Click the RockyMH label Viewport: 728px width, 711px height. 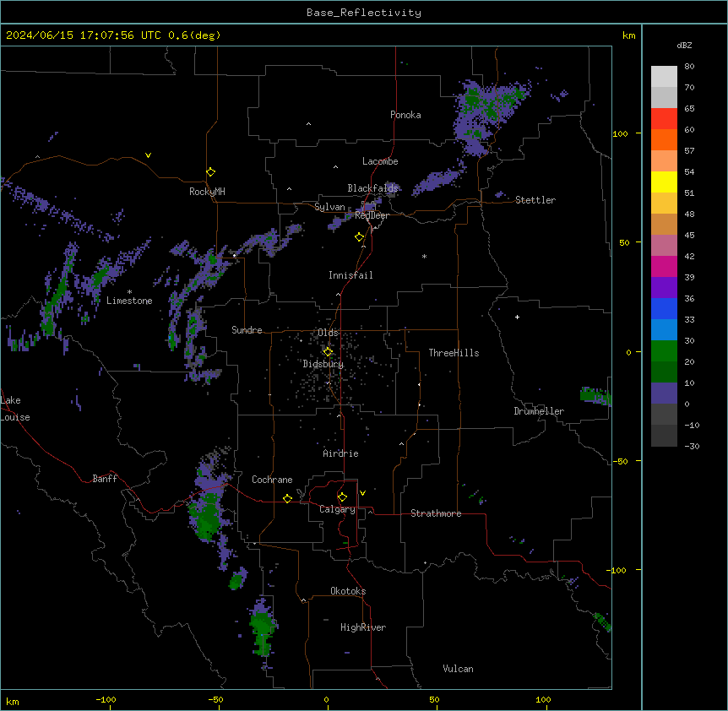click(207, 192)
